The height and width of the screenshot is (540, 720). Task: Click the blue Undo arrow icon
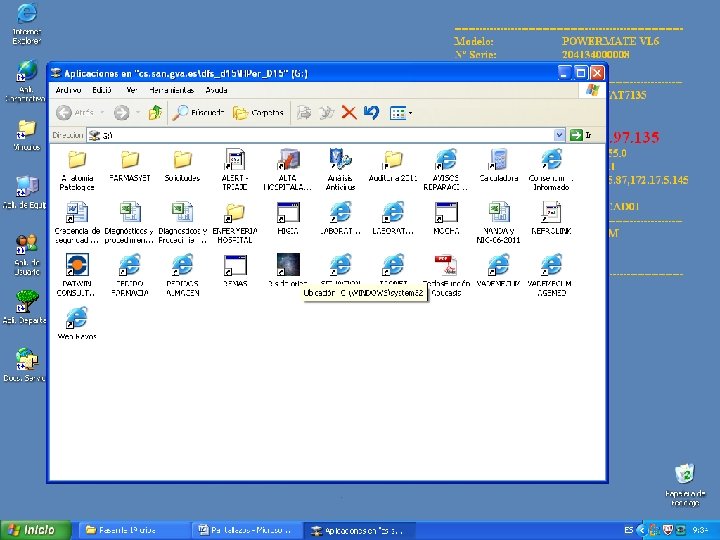(x=371, y=112)
